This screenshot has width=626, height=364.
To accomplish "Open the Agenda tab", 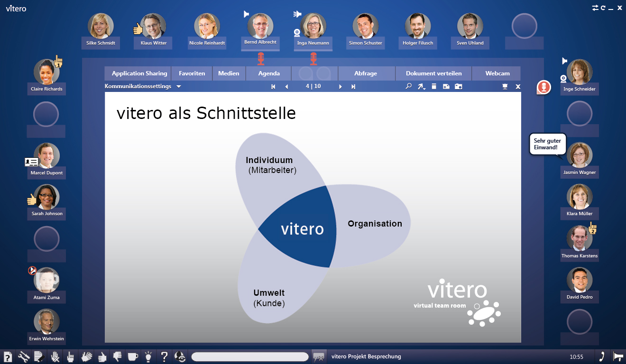I will 269,73.
